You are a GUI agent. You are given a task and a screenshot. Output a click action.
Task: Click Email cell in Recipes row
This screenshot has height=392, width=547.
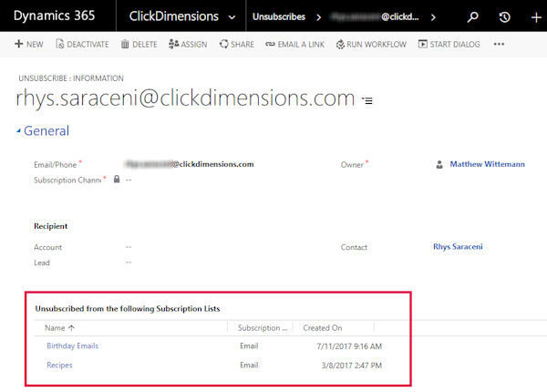(249, 365)
